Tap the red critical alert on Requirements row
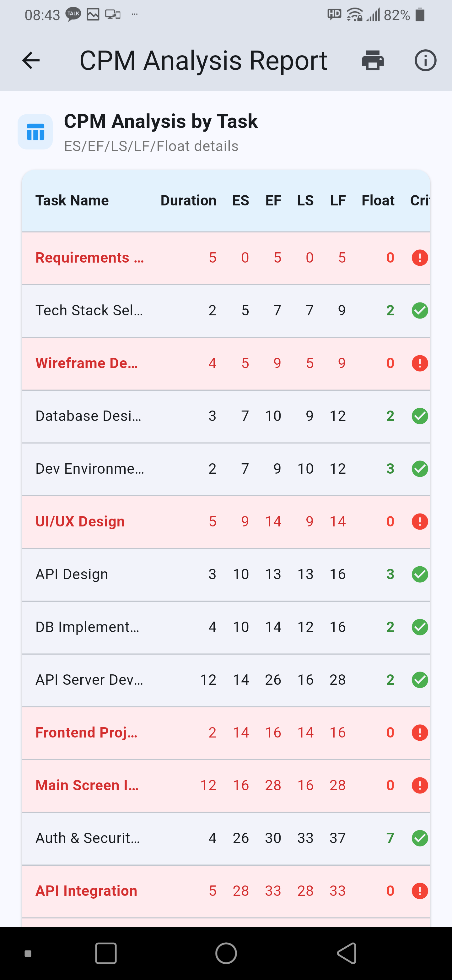 pos(420,258)
